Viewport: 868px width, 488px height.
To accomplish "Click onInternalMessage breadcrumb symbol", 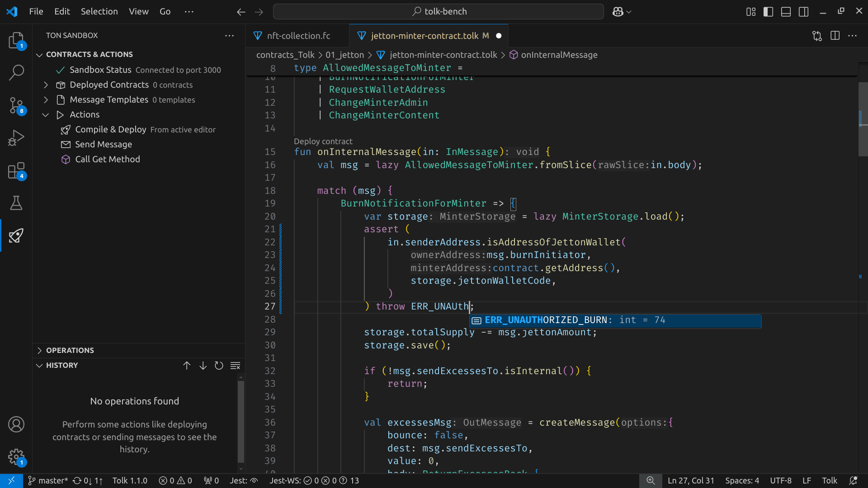I will (x=553, y=55).
